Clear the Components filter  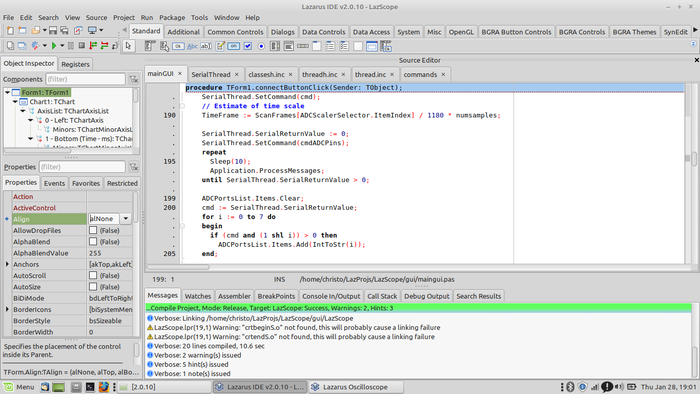(133, 79)
